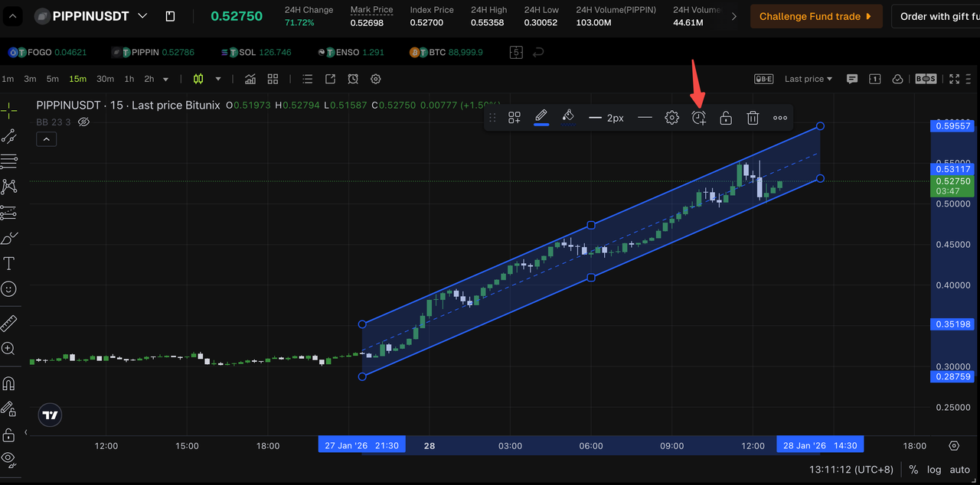
Task: Open the indicators panel
Action: click(x=250, y=79)
